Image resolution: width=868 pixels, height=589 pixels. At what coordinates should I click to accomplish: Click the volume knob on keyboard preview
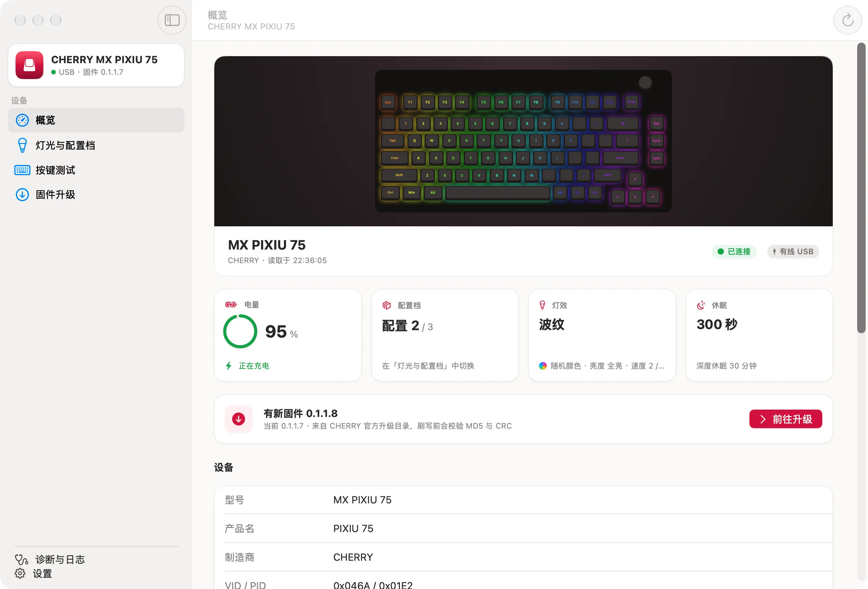click(645, 83)
